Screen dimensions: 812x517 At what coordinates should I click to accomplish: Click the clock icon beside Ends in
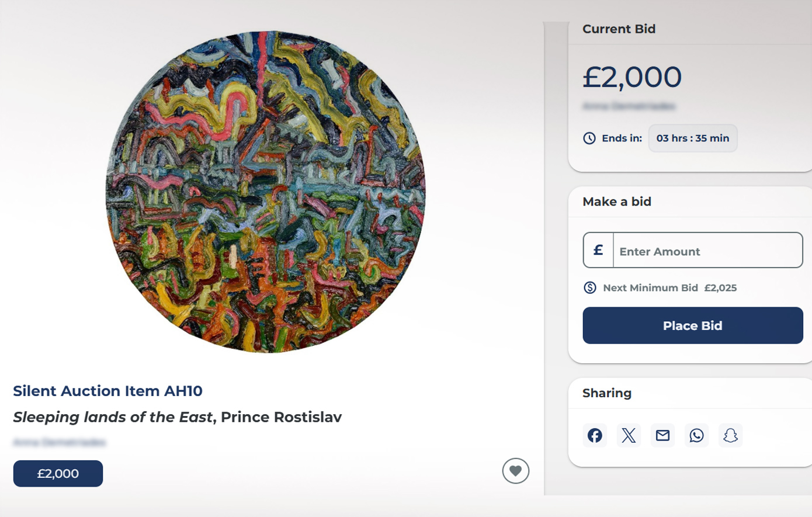click(x=589, y=138)
